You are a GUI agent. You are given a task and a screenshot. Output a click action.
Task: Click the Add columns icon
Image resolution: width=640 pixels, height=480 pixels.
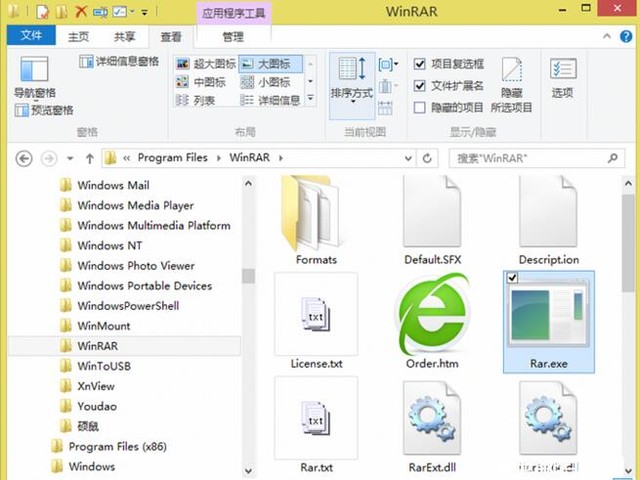click(x=387, y=86)
